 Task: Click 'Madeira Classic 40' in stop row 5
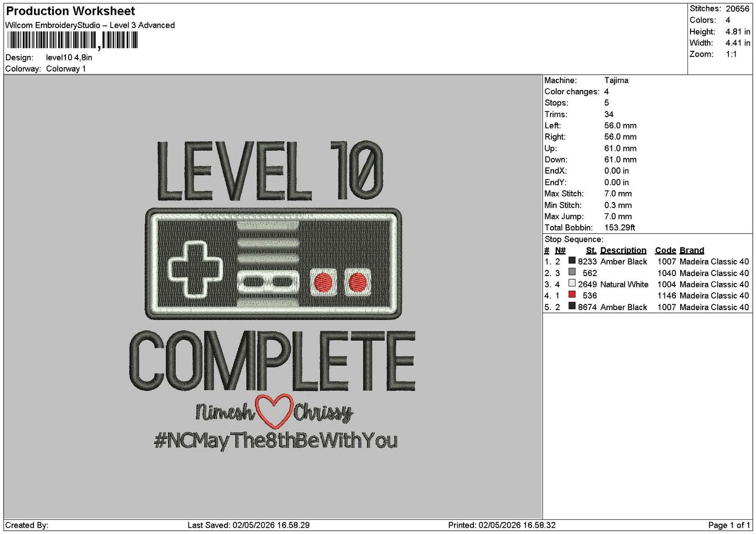click(x=714, y=307)
